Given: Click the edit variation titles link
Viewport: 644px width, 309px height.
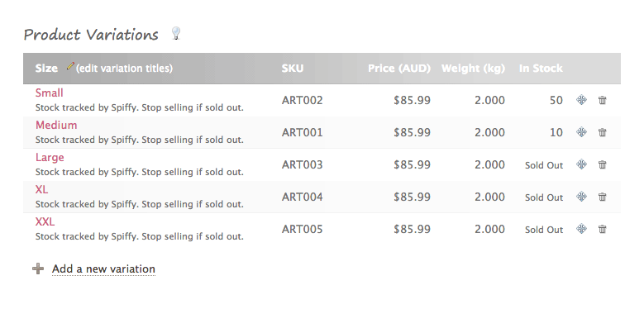Looking at the screenshot, I should tap(124, 68).
